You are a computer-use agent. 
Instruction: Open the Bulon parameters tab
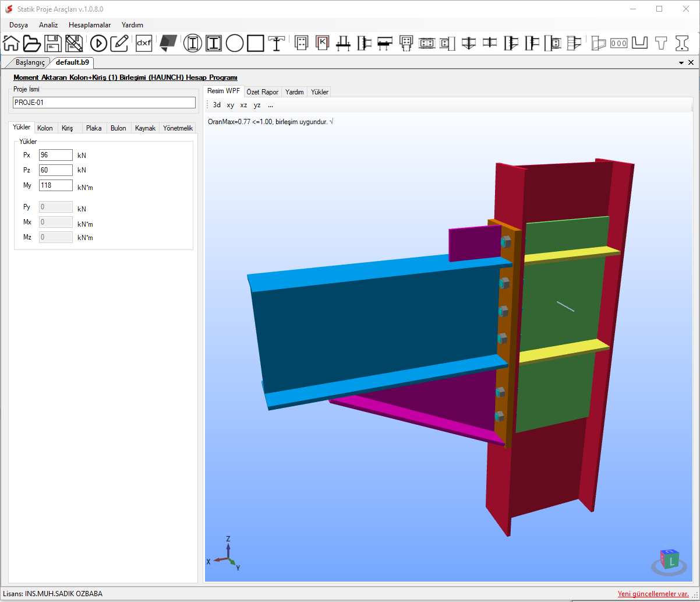[118, 128]
